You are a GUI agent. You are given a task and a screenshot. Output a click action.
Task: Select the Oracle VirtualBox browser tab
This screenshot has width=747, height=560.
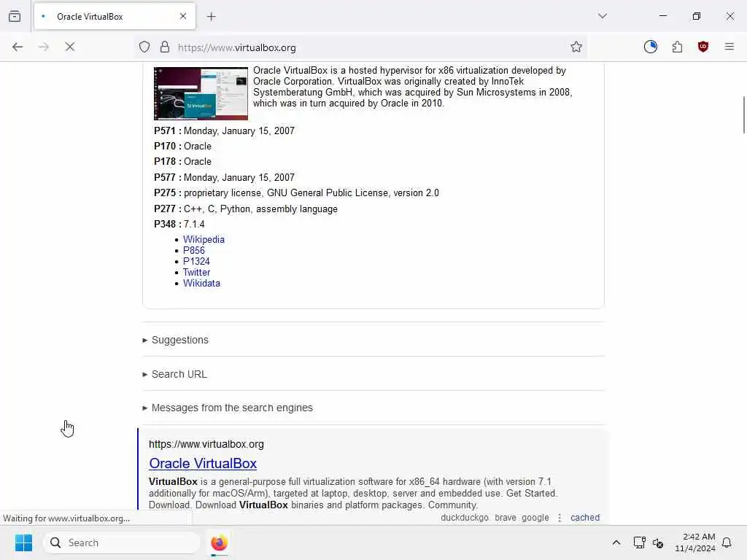115,17
